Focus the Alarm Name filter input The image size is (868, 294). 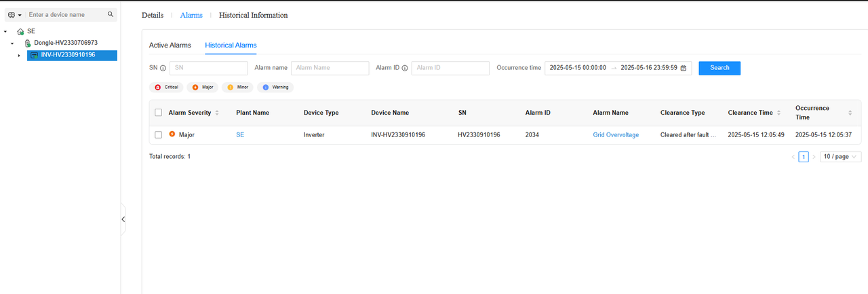330,68
